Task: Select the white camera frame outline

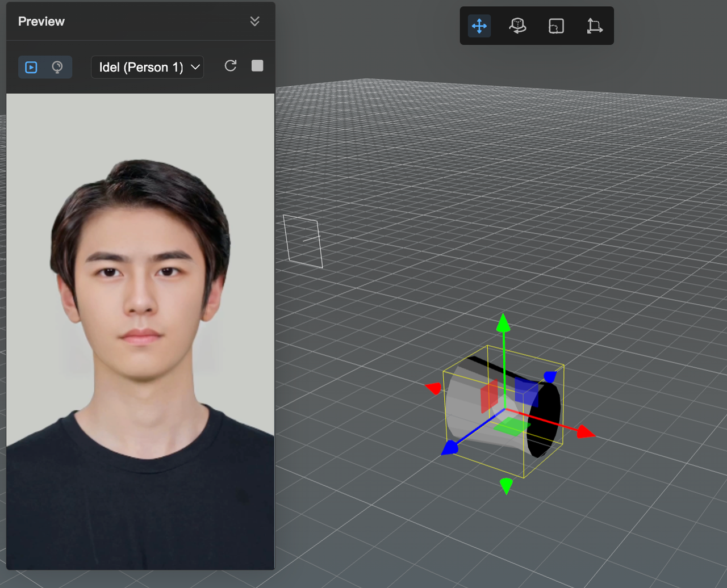Action: tap(303, 241)
